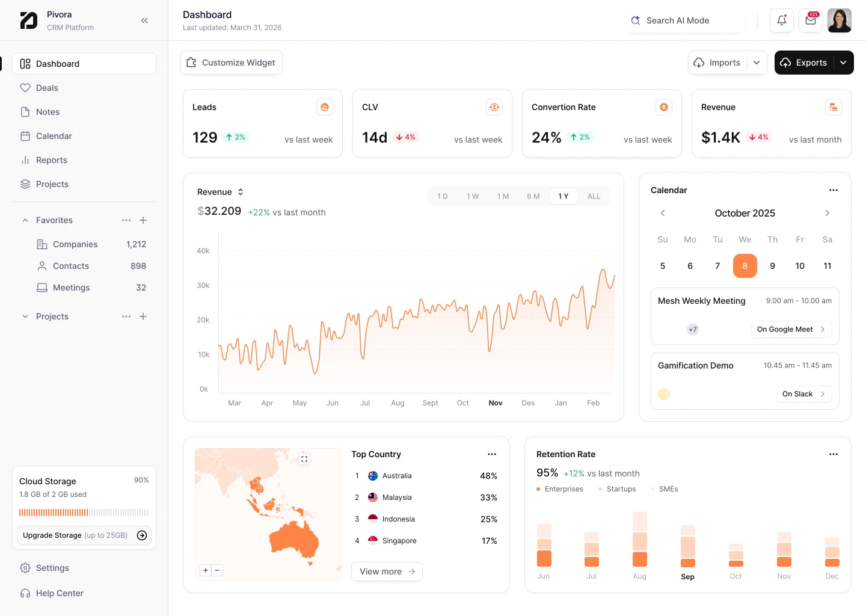Click Upgrade Storage button
Screen dimensions: 866x616
coord(84,535)
